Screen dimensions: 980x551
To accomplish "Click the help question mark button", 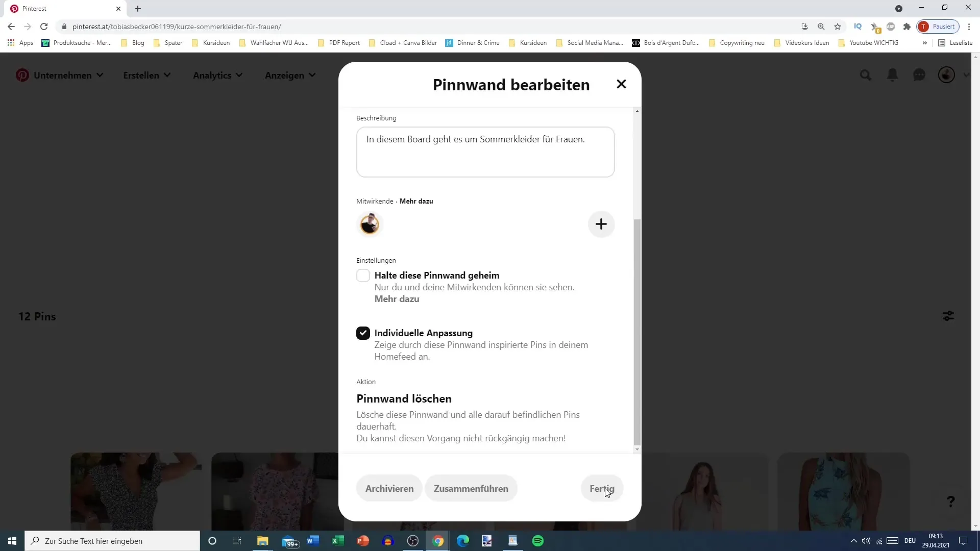I will pos(950,502).
